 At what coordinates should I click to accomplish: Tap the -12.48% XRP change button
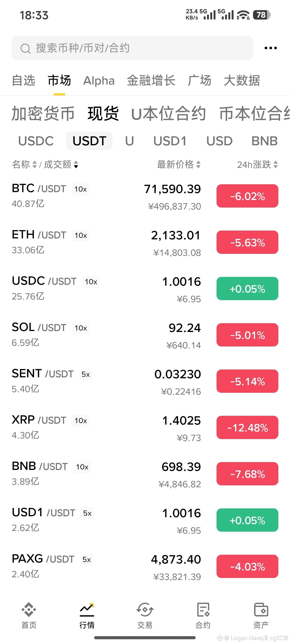(247, 427)
